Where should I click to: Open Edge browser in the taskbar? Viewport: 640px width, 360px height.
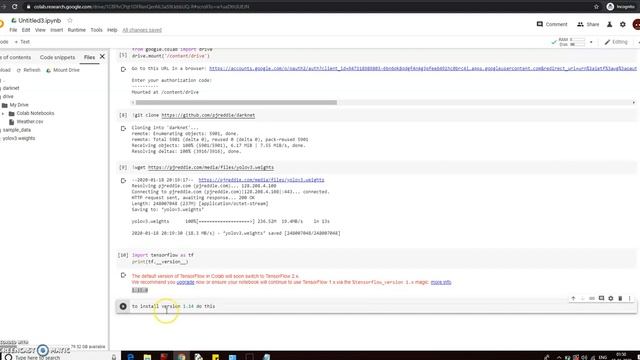[x=131, y=356]
